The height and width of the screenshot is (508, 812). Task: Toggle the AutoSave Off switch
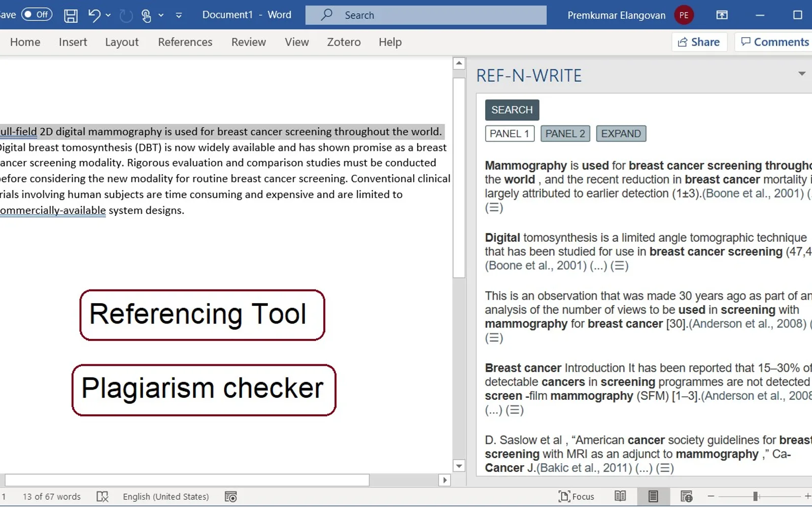point(37,15)
